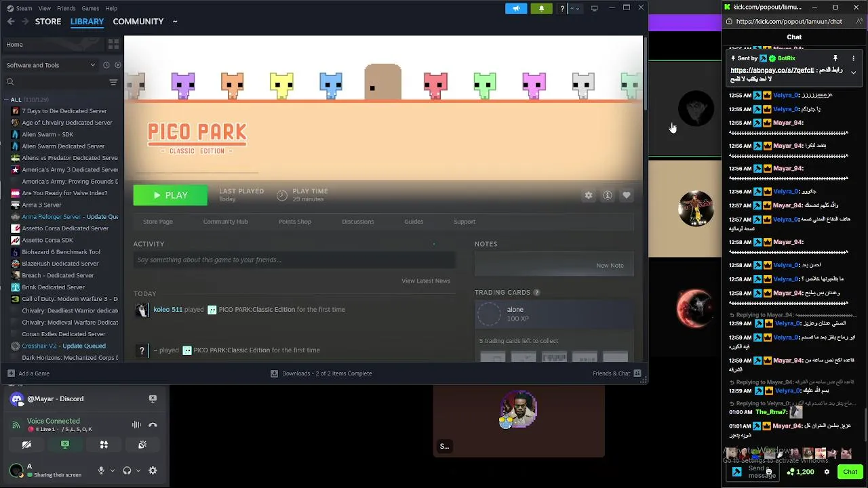The width and height of the screenshot is (868, 488).
Task: Open the Store Page link
Action: (158, 222)
